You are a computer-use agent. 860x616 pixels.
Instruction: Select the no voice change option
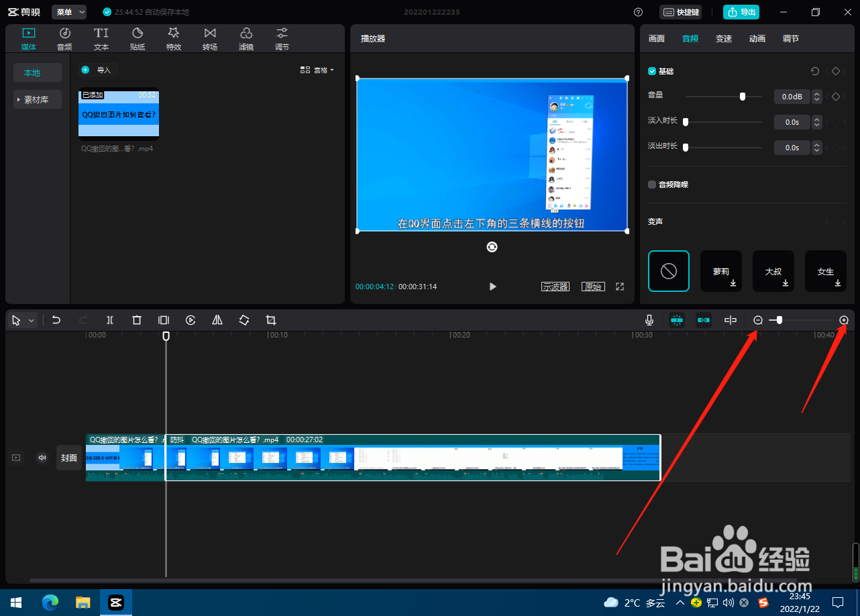pos(669,271)
